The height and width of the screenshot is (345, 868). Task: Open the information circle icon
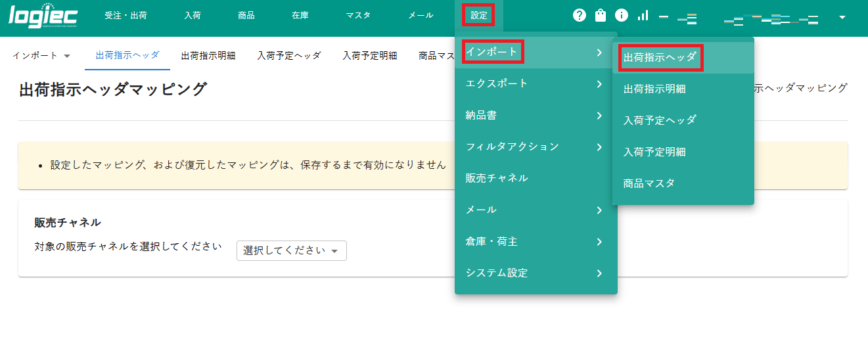point(621,15)
